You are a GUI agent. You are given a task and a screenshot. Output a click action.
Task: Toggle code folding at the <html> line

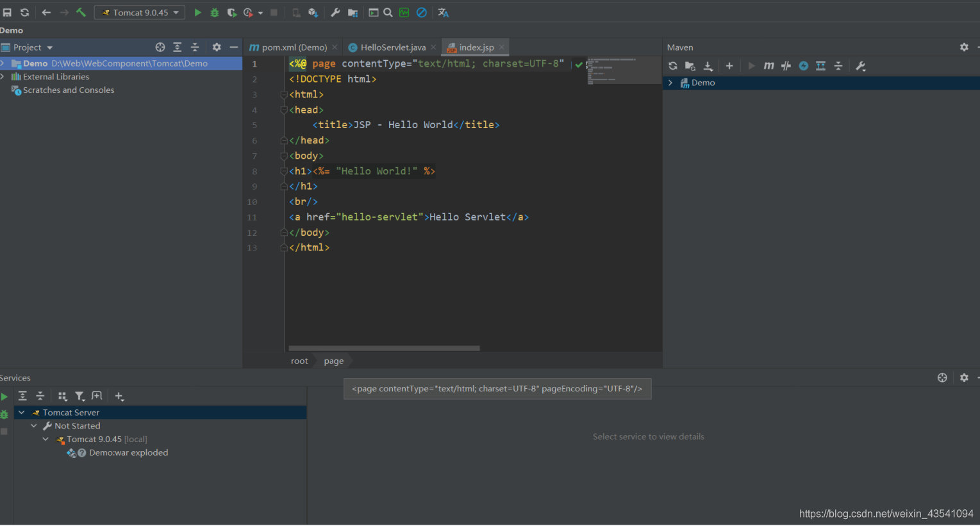click(284, 95)
